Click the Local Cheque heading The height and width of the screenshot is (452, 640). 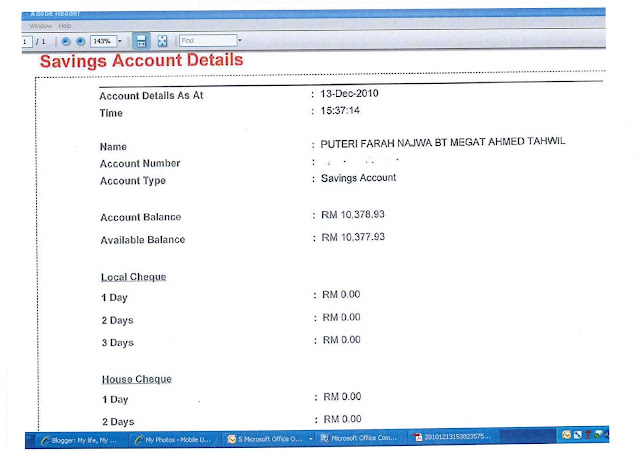[x=133, y=277]
